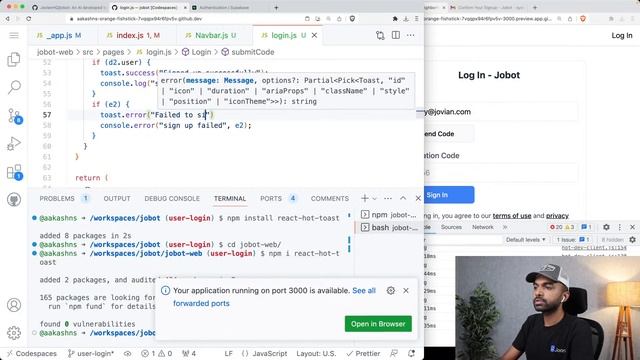The width and height of the screenshot is (640, 360).
Task: Click the Login symbol in breadcrumb
Action: [x=197, y=52]
